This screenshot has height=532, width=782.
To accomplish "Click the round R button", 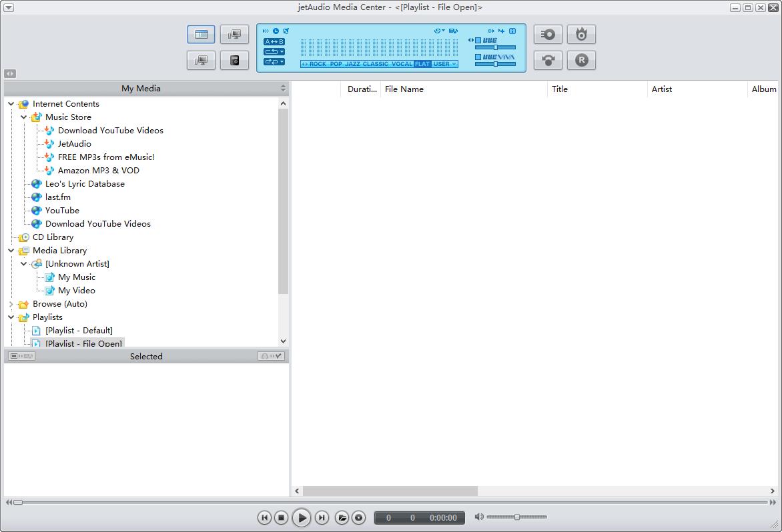I will [x=581, y=60].
